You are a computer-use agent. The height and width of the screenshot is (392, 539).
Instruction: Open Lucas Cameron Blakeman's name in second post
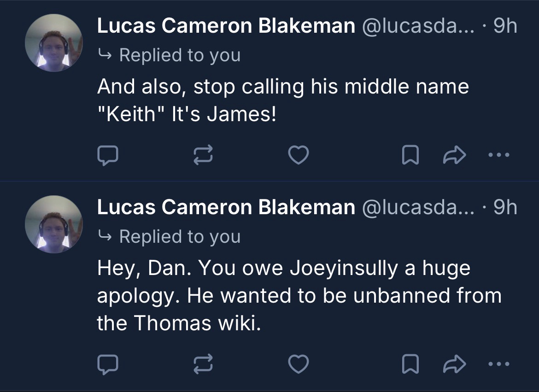pyautogui.click(x=226, y=207)
